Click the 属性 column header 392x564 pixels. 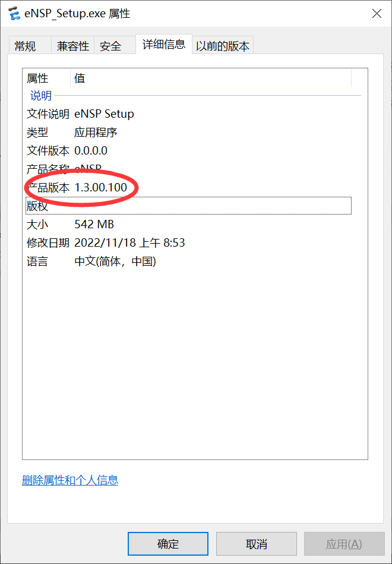37,78
